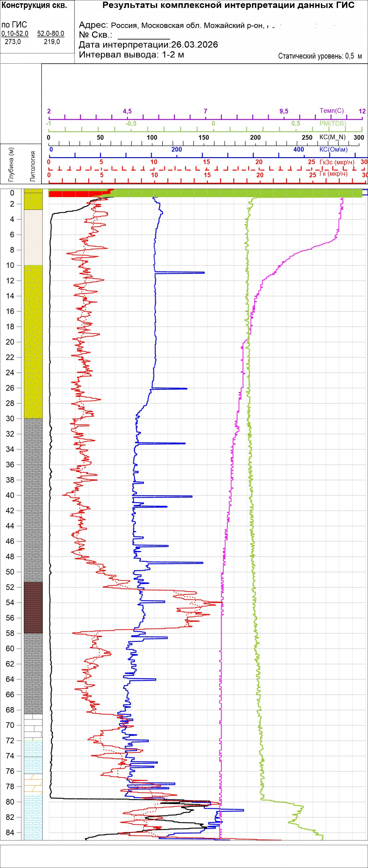This screenshot has width=368, height=868.
Task: Click the "400" tick on КС(Ом\м) scale
Action: [299, 150]
